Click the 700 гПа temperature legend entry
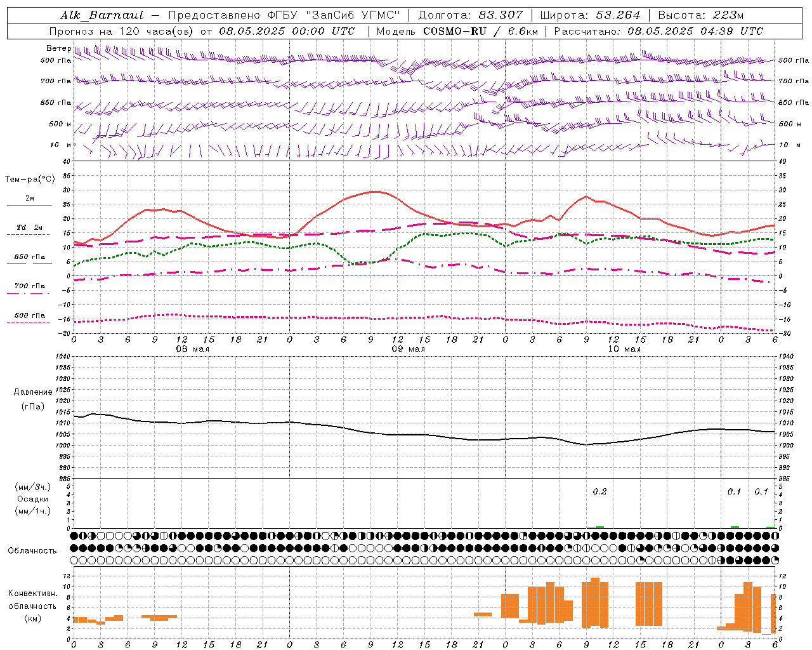812x650 pixels. 30,286
